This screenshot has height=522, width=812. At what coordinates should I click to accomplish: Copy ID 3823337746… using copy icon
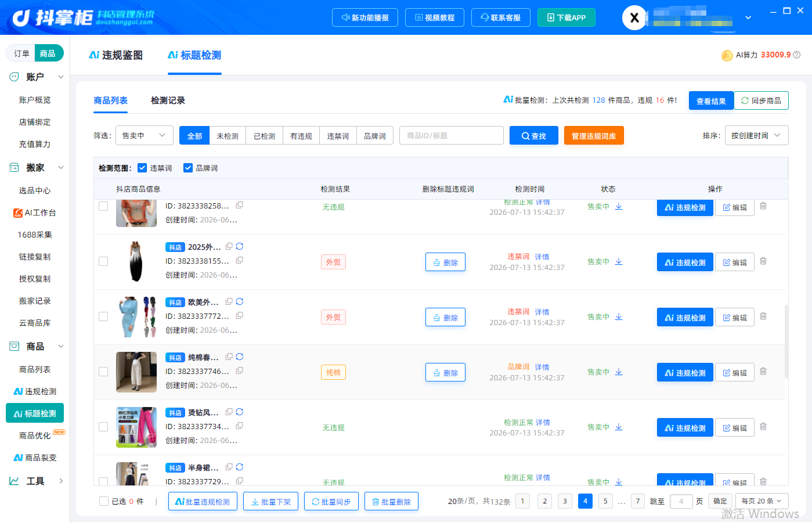240,370
